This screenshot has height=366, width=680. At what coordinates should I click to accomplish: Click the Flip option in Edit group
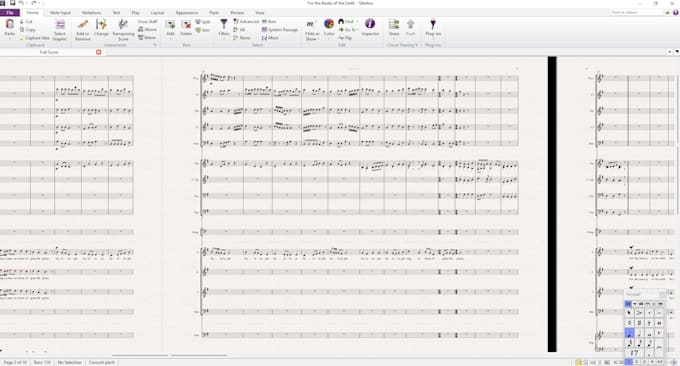[346, 38]
